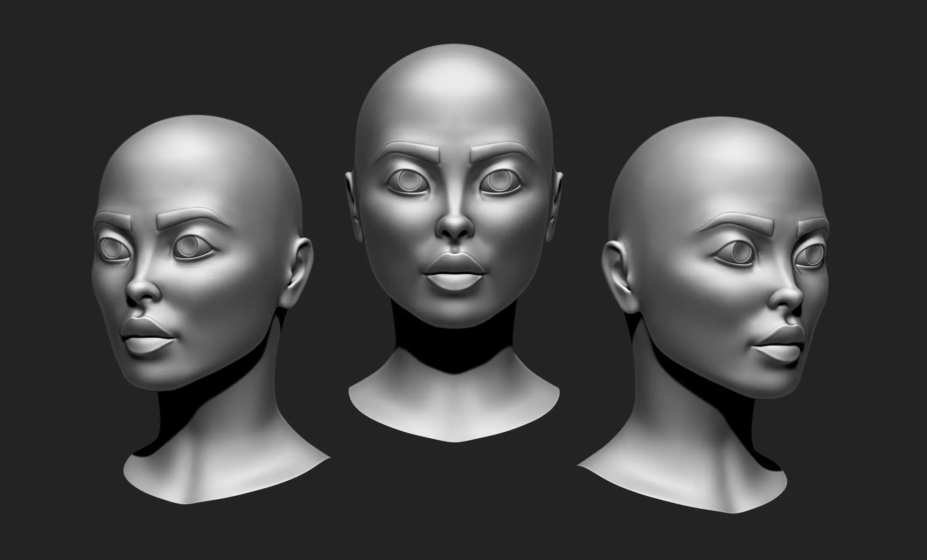Select the front-facing head model in the center

(454, 243)
